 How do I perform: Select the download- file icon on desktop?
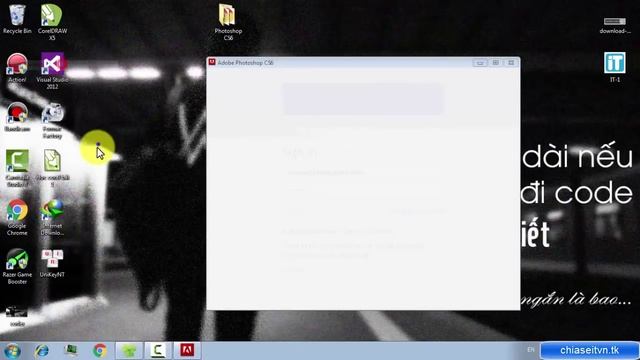point(615,24)
